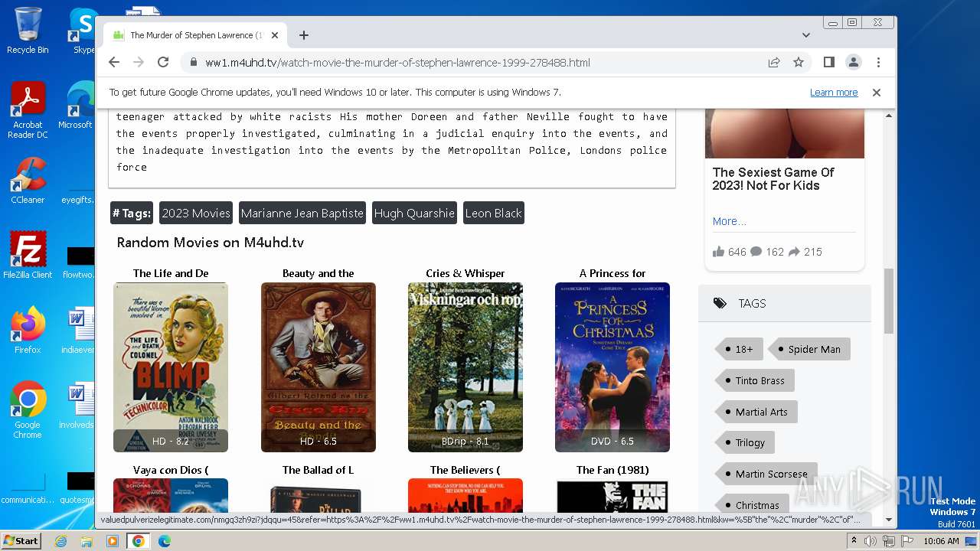980x551 pixels.
Task: Click the address bar URL field
Action: [x=475, y=63]
